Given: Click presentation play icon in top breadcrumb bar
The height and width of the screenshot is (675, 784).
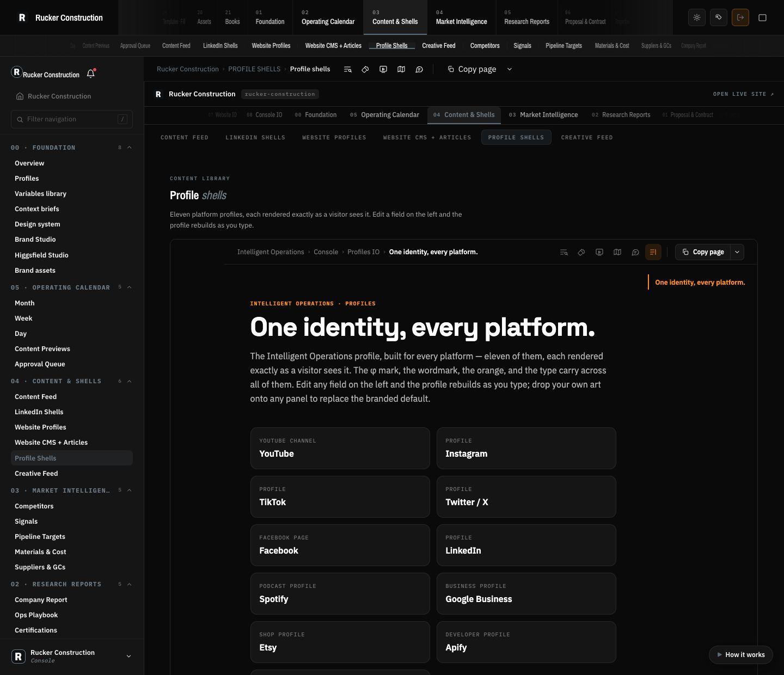Looking at the screenshot, I should 383,69.
